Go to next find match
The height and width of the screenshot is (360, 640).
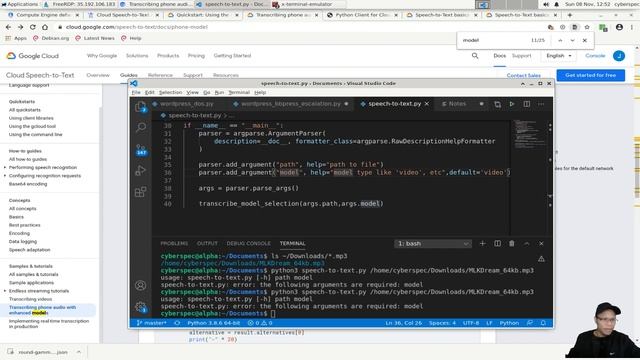(x=573, y=40)
